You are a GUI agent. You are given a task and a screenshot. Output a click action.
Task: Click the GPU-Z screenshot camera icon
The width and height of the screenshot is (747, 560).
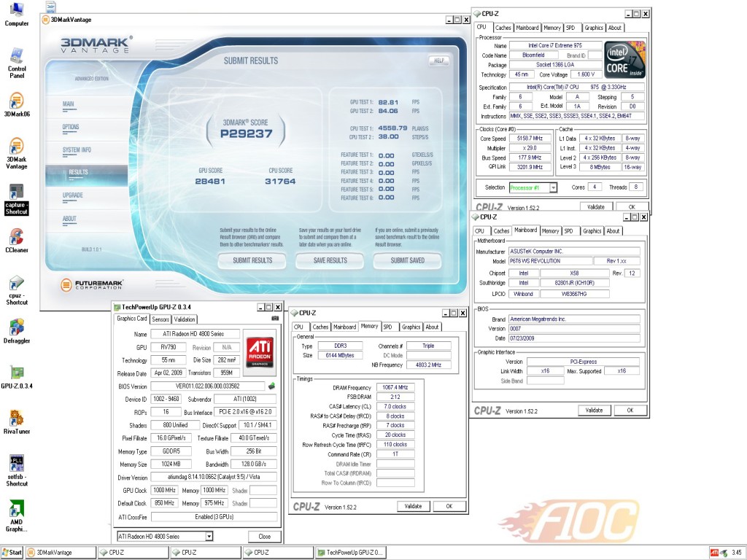[275, 319]
